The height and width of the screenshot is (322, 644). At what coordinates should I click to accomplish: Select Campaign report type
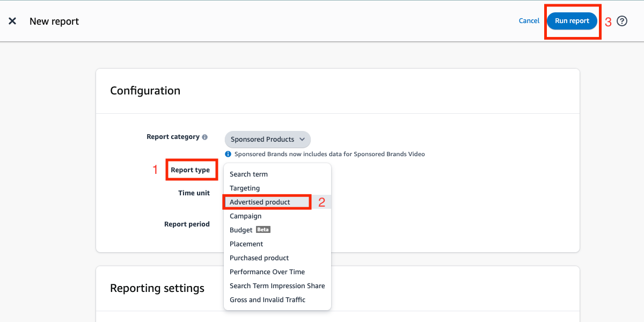246,216
